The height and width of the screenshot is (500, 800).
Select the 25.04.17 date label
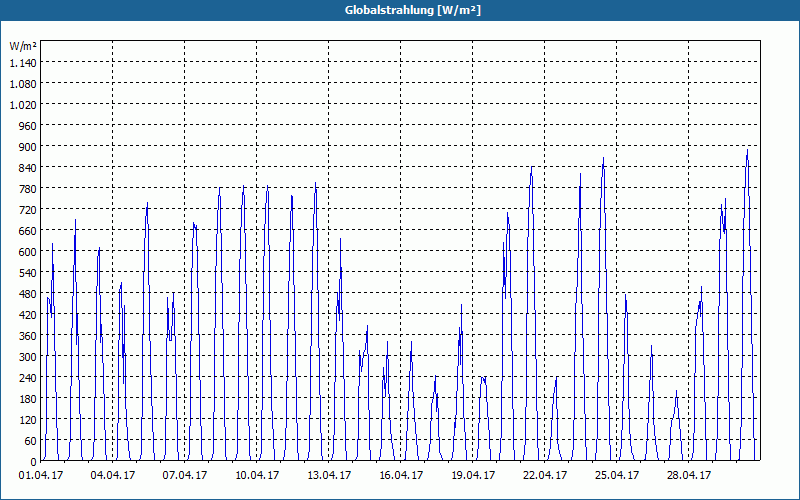coord(616,476)
